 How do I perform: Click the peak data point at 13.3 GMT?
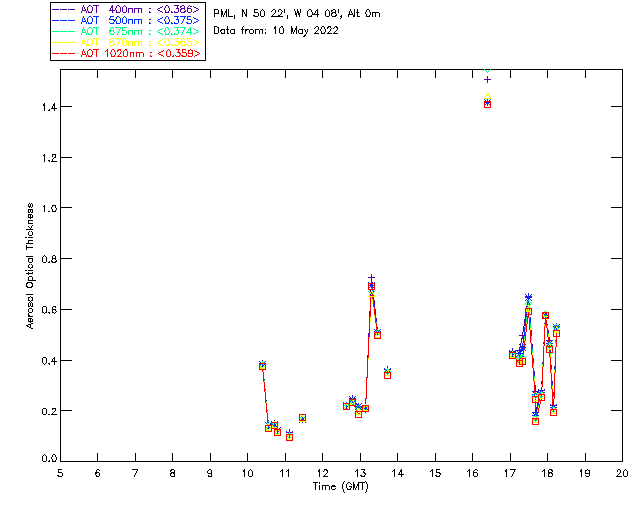pyautogui.click(x=371, y=286)
